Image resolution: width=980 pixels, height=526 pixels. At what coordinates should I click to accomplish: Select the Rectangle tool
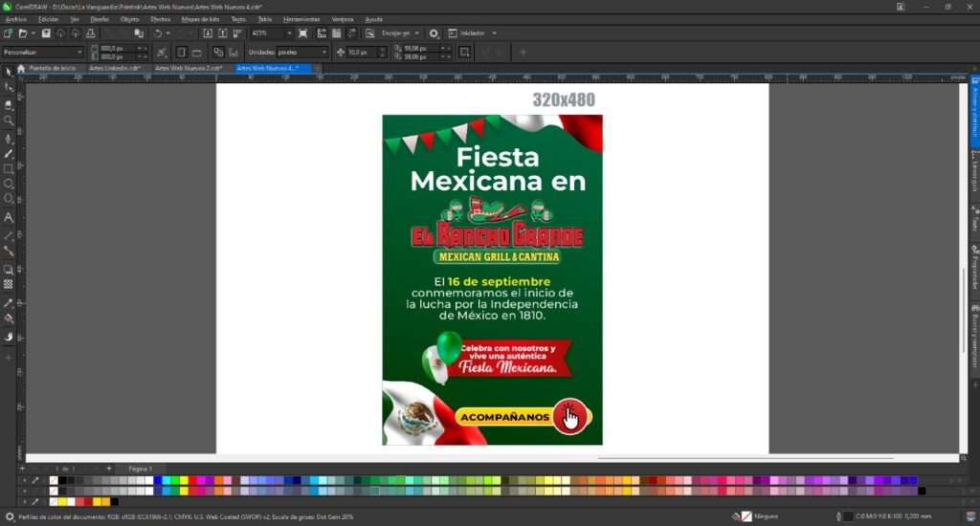(x=9, y=168)
